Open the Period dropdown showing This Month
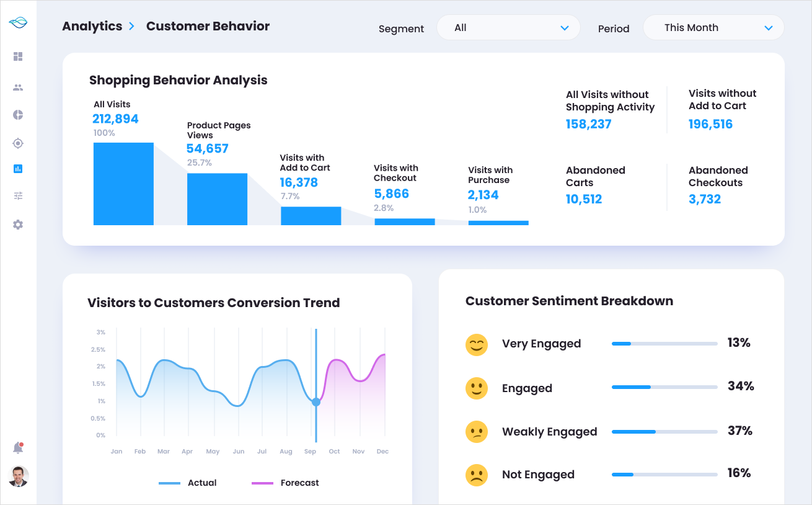 point(713,27)
